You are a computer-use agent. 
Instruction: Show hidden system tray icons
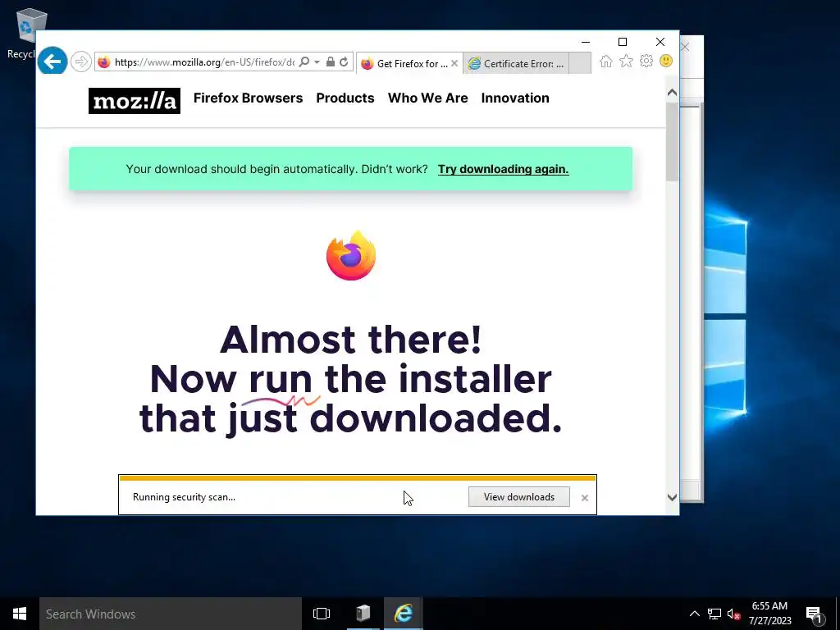[694, 614]
